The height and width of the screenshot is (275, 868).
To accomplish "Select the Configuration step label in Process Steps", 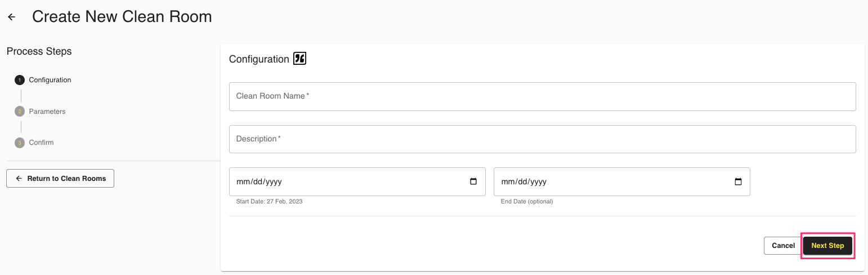I will (x=50, y=80).
